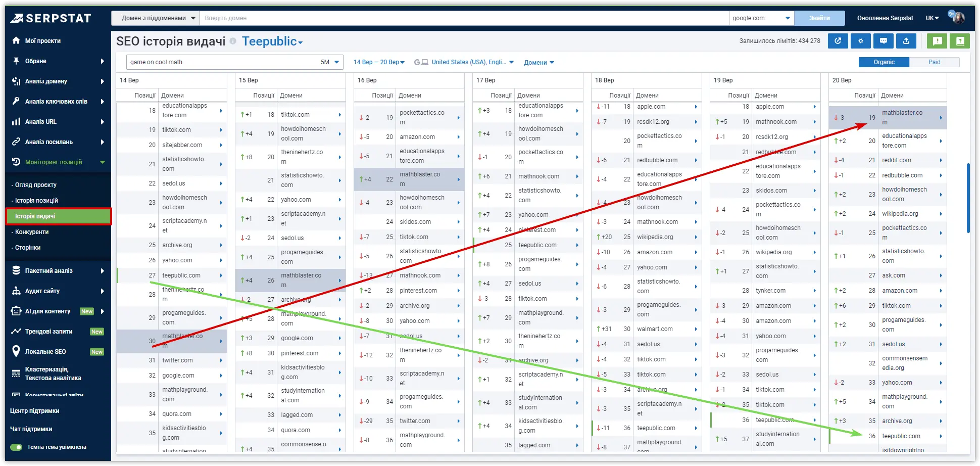The image size is (980, 466).
Task: Click the info icon beside SEO історія видачі
Action: pos(233,41)
